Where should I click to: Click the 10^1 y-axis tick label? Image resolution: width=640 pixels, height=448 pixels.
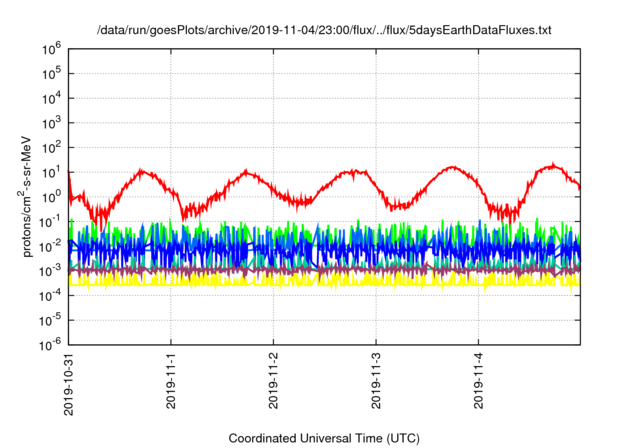[x=52, y=173]
